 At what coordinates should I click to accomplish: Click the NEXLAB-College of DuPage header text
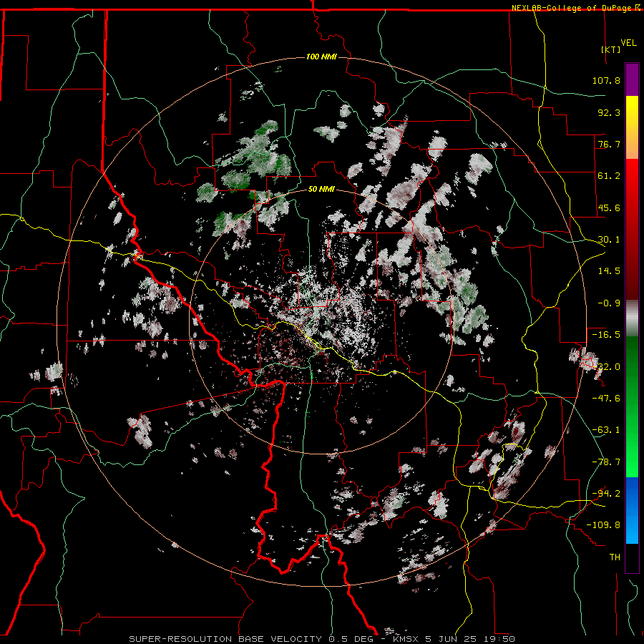click(x=571, y=8)
